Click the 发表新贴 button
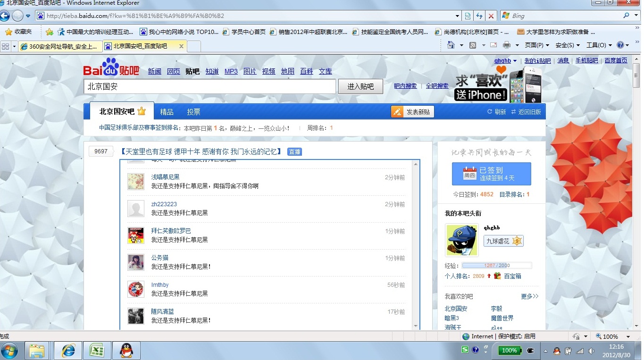The image size is (644, 360). [412, 112]
